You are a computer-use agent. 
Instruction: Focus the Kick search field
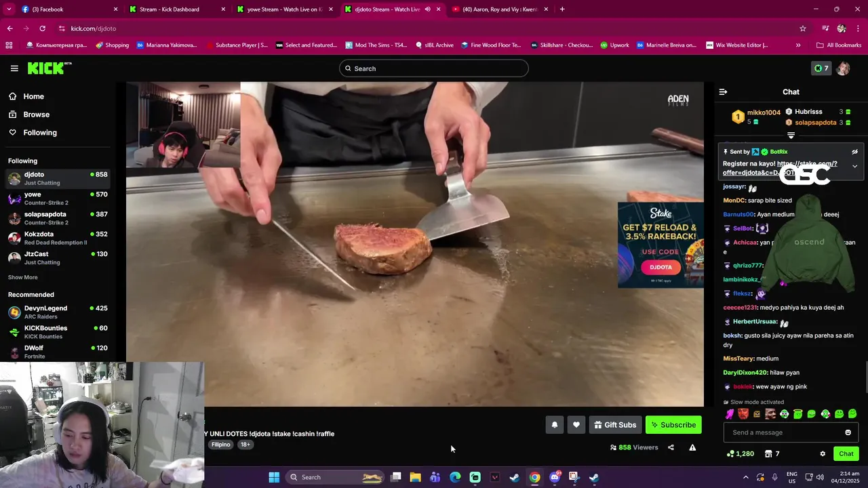434,68
